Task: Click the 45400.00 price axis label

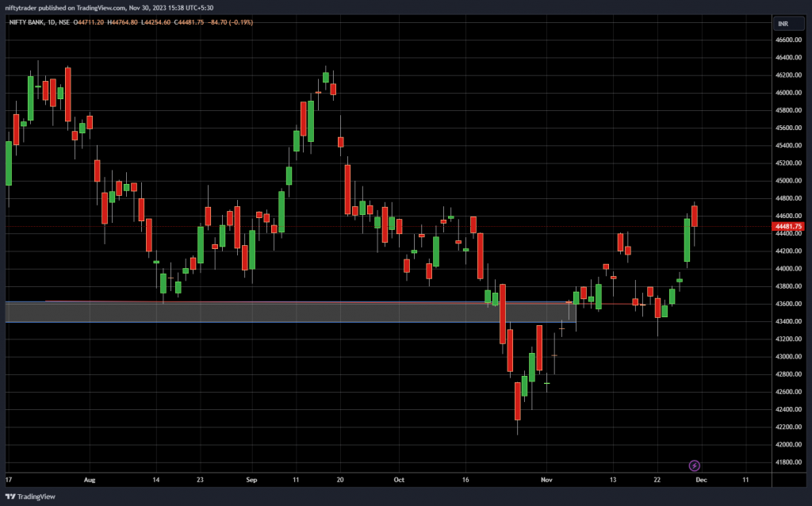Action: pos(788,145)
